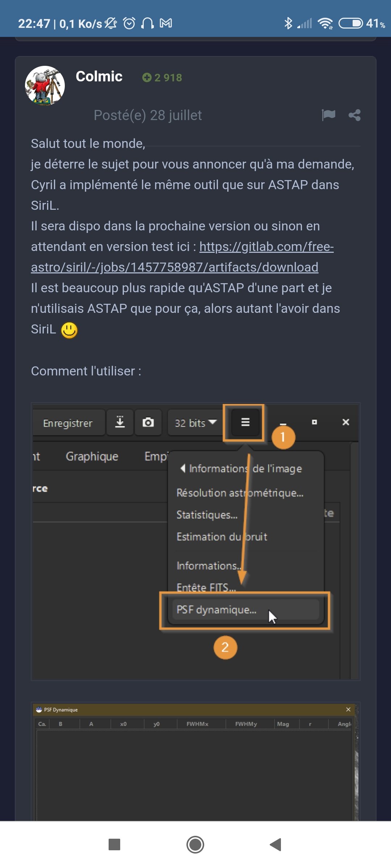Open the first Siril menu screenshot
Viewport: 391px width, 868px height.
[195, 541]
